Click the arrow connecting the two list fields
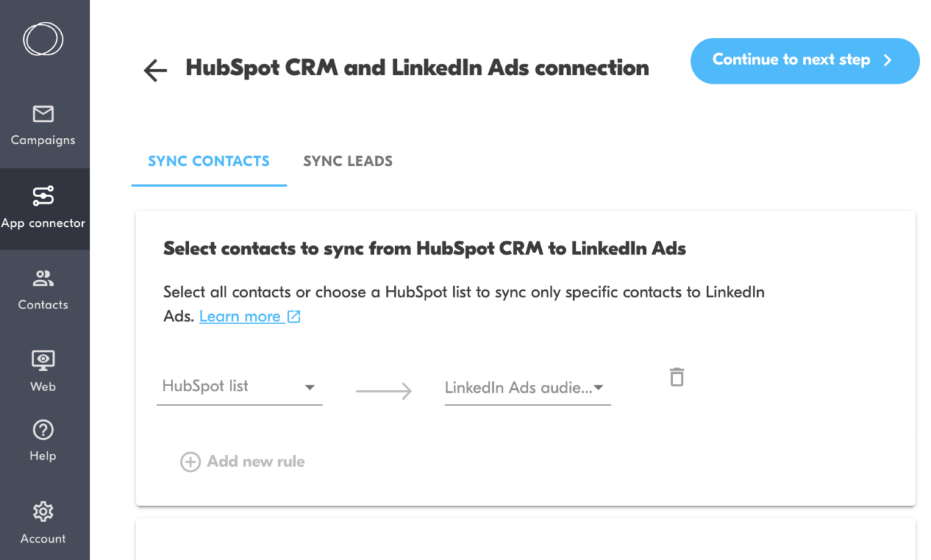This screenshot has height=560, width=931. click(384, 391)
